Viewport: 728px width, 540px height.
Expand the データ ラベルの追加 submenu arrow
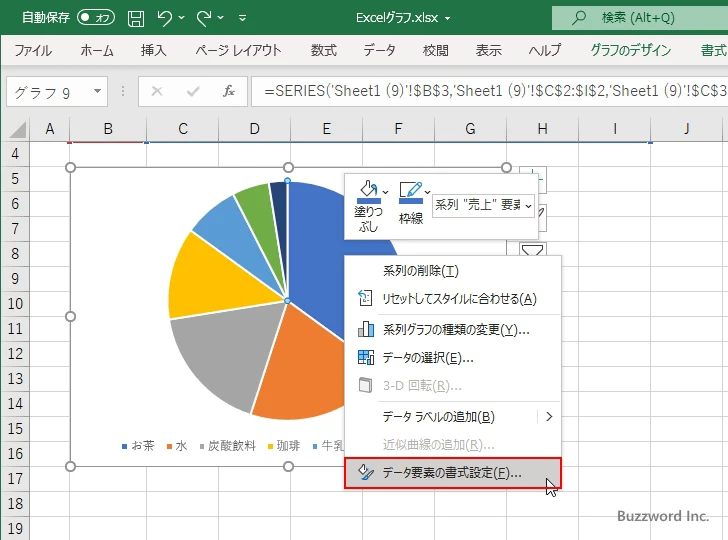point(548,417)
